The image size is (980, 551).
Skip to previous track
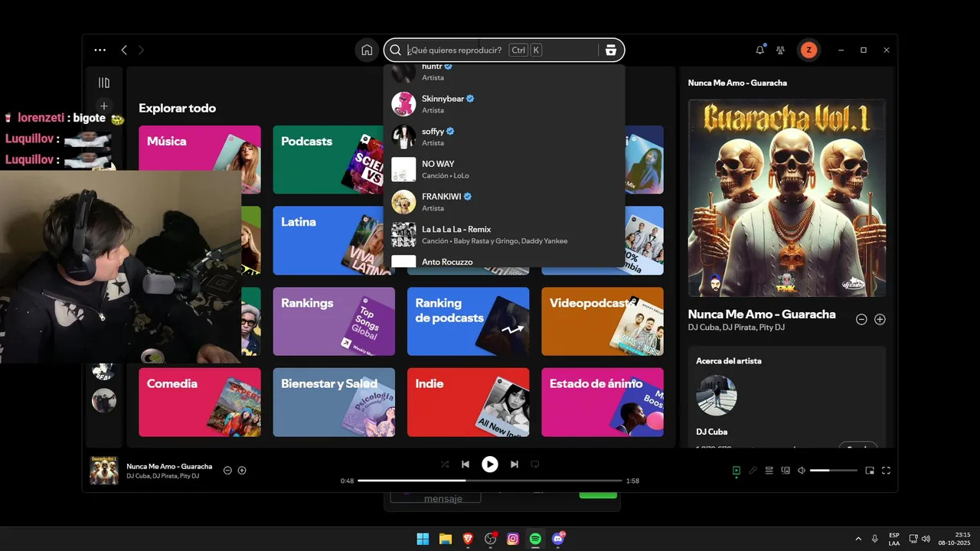click(465, 465)
